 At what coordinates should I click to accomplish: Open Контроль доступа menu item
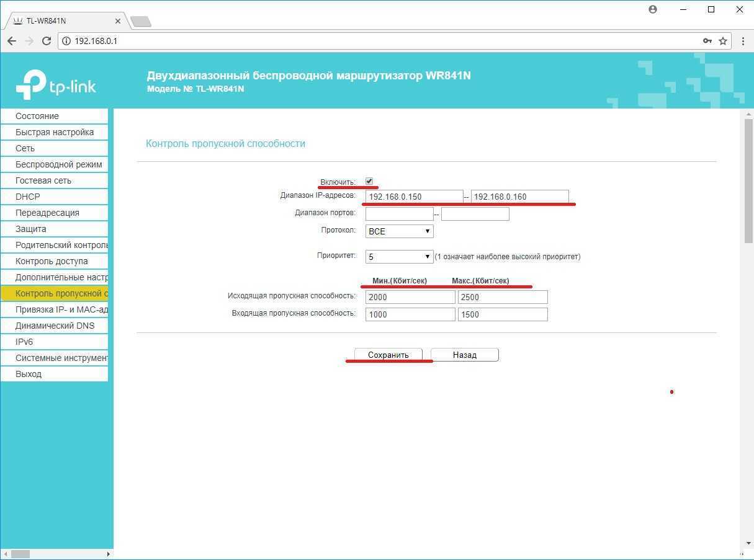click(55, 261)
